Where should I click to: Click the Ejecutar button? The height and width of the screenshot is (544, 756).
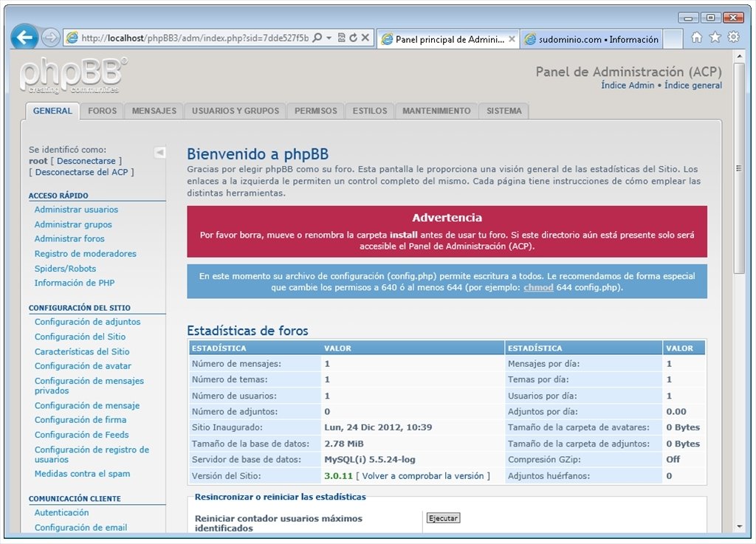tap(443, 518)
